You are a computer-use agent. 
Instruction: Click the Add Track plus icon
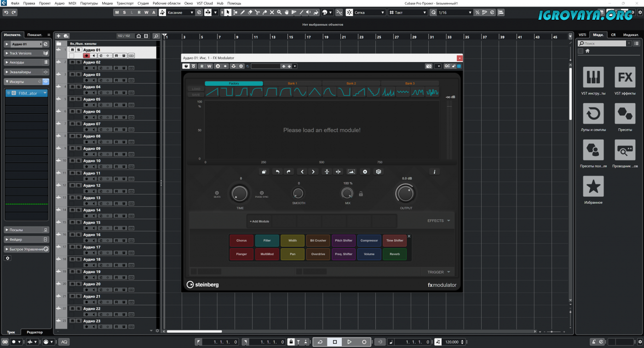click(58, 36)
